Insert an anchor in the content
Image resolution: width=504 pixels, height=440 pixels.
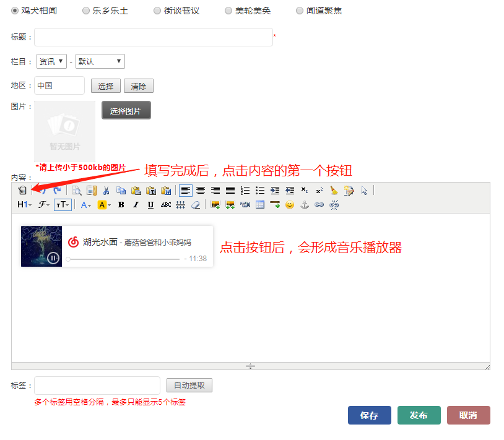(305, 205)
